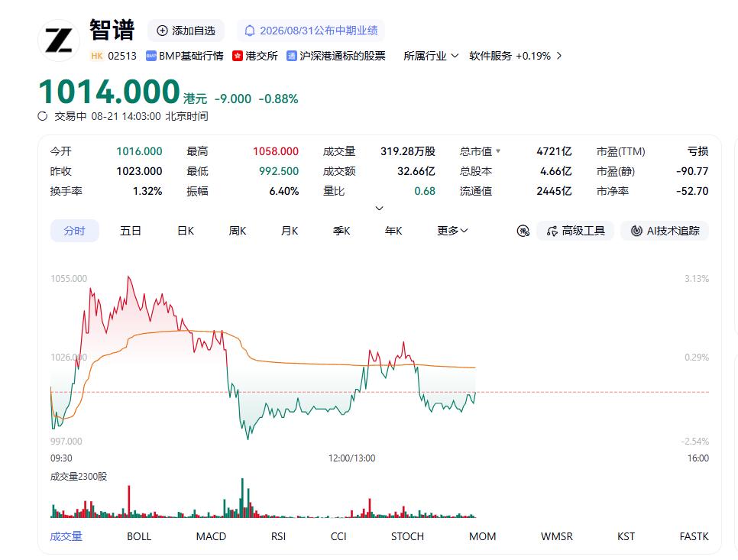Click the 港交所 flag icon
Screen dimensions: 738x560
[x=237, y=56]
